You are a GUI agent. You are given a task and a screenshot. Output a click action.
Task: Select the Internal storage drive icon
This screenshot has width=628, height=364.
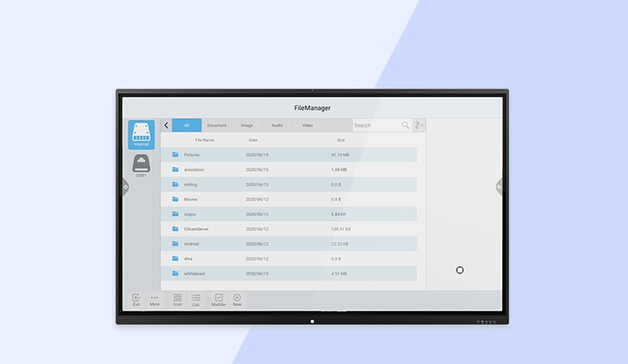(141, 134)
